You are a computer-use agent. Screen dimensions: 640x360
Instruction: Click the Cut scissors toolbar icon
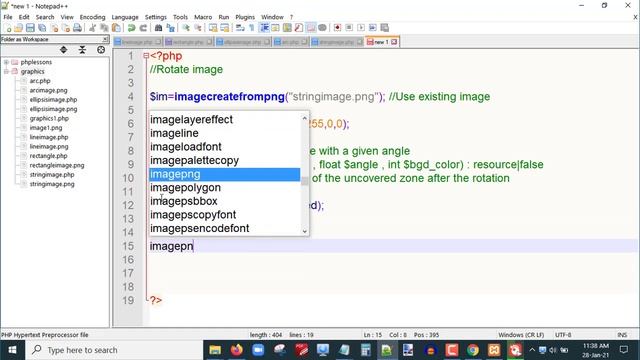tap(93, 28)
